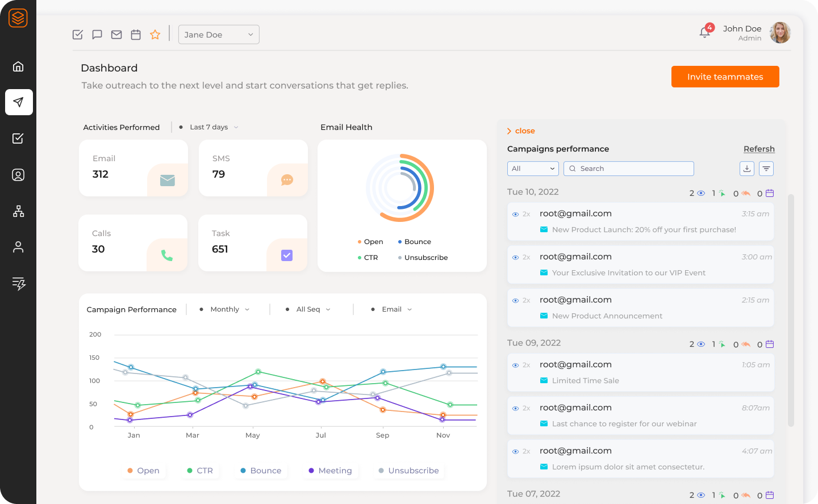Click the campaigns panel vertical scrollbar
This screenshot has width=818, height=504.
(x=791, y=310)
